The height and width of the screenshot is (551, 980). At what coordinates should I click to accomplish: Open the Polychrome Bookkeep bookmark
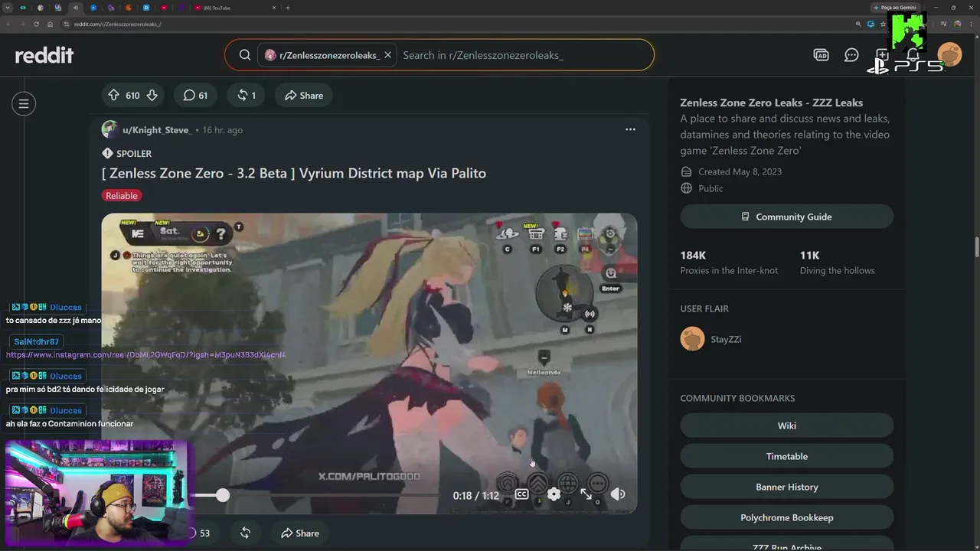pyautogui.click(x=786, y=517)
